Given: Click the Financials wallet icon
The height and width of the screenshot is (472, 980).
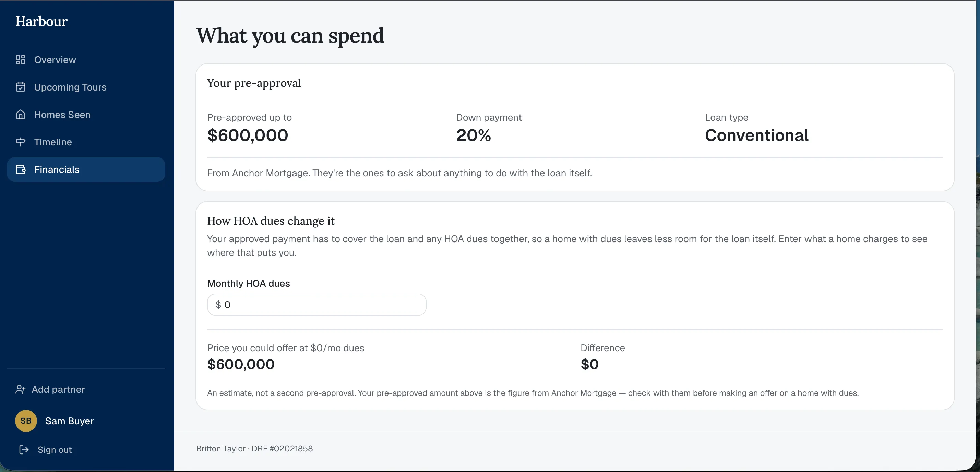Looking at the screenshot, I should click(x=21, y=169).
